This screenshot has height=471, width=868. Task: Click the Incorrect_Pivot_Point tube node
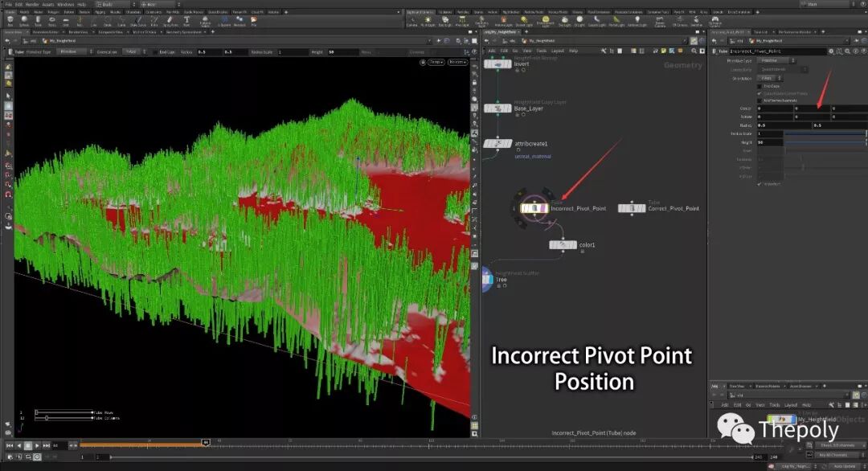534,208
